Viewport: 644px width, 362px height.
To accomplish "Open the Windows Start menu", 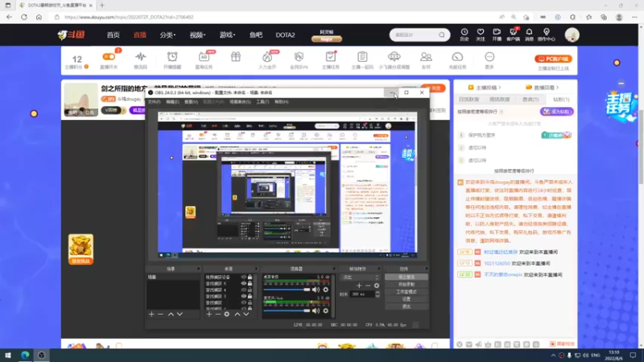I will [8, 355].
